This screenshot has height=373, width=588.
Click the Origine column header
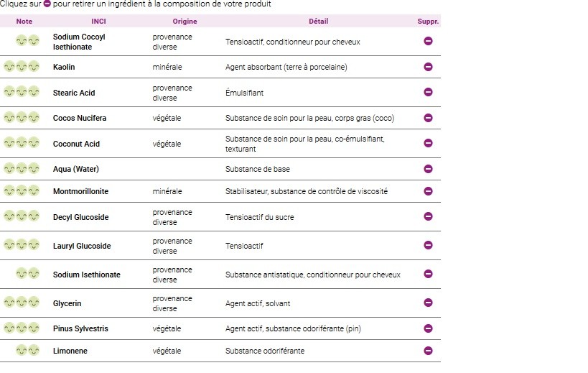click(x=185, y=22)
